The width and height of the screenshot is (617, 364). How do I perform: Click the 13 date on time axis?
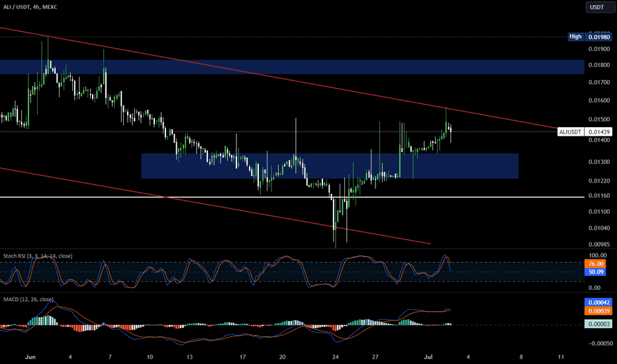pyautogui.click(x=189, y=357)
